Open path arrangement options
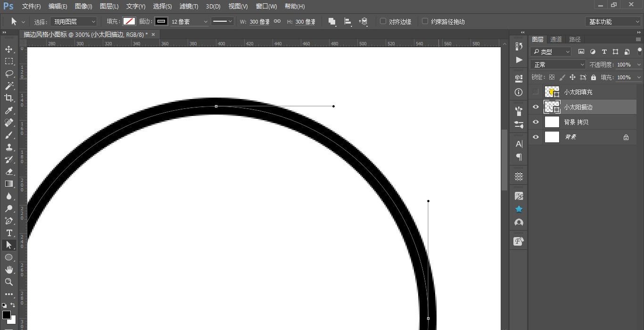 pyautogui.click(x=363, y=22)
